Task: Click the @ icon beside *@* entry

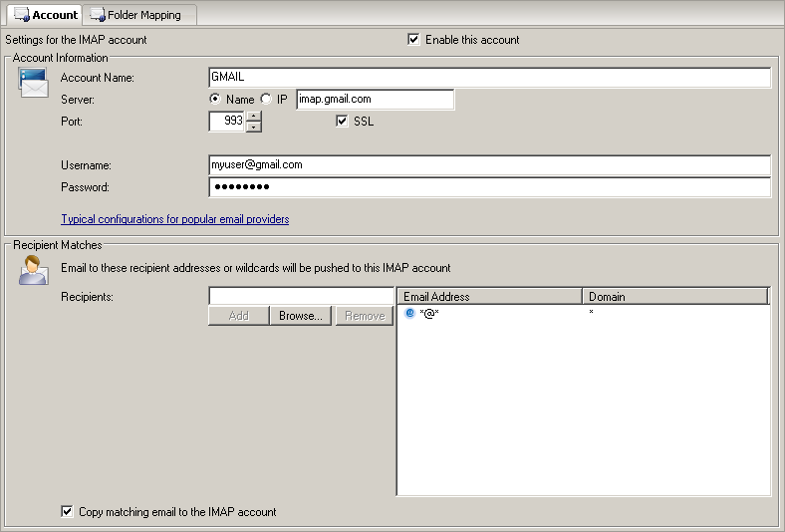Action: (409, 313)
